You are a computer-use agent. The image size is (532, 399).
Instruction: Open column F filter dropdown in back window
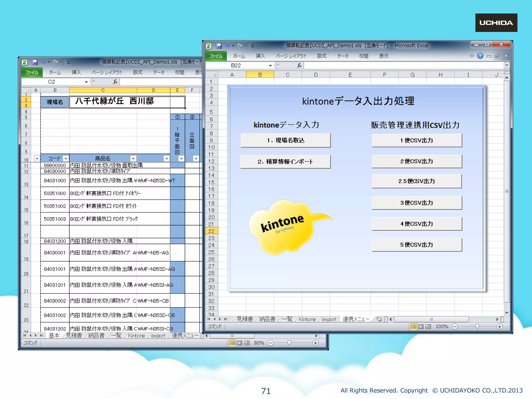196,158
